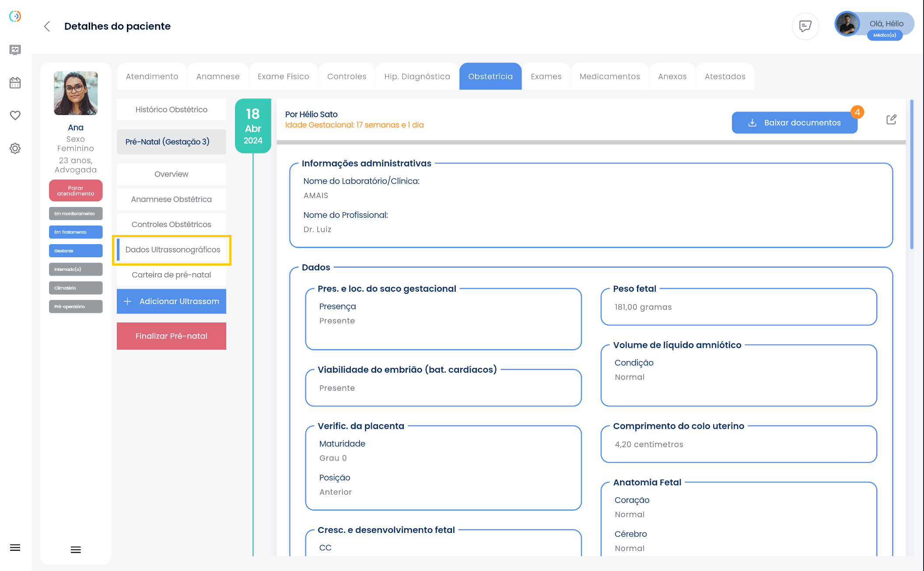Viewport: 924px width, 571px height.
Task: Click the Anterior placenta position value
Action: coord(336,492)
